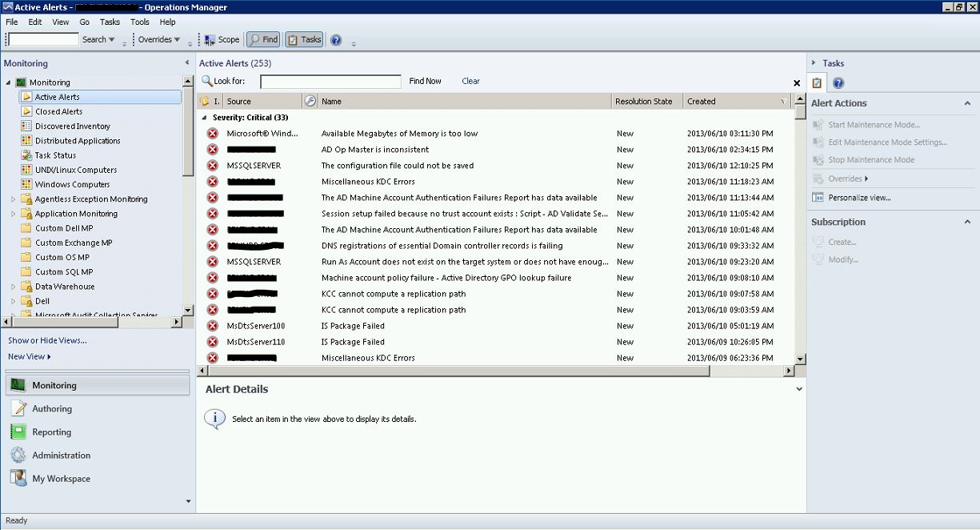Close the Look for find bar

pyautogui.click(x=797, y=83)
